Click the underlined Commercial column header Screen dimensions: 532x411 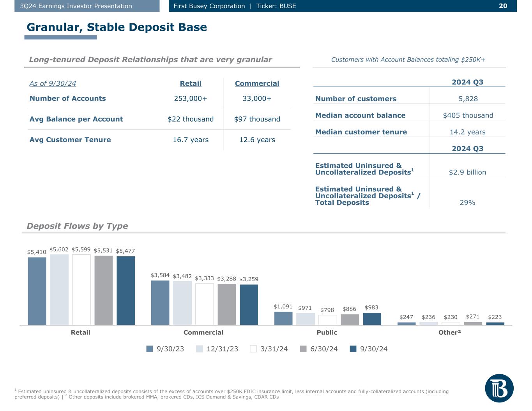[x=257, y=83]
